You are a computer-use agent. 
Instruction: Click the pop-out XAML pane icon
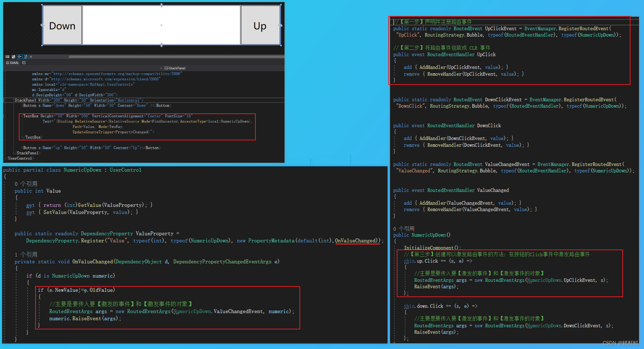pyautogui.click(x=24, y=63)
